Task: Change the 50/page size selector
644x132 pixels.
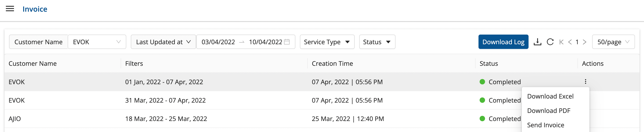Action: coord(613,42)
